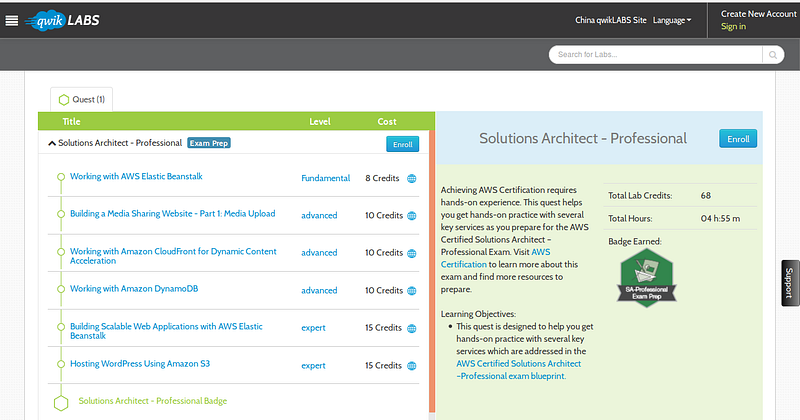The height and width of the screenshot is (420, 800).
Task: Click expert level in Hosting WordPress row
Action: click(313, 366)
